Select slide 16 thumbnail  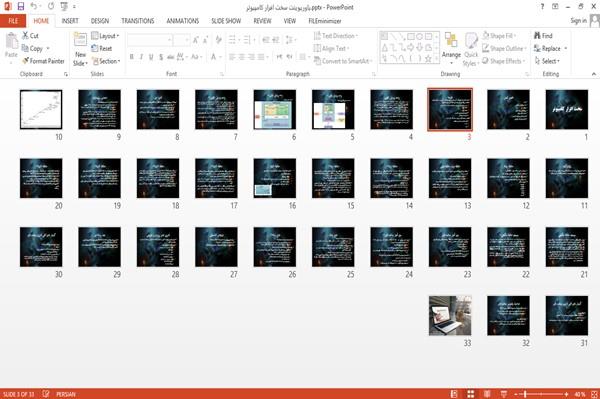click(275, 178)
